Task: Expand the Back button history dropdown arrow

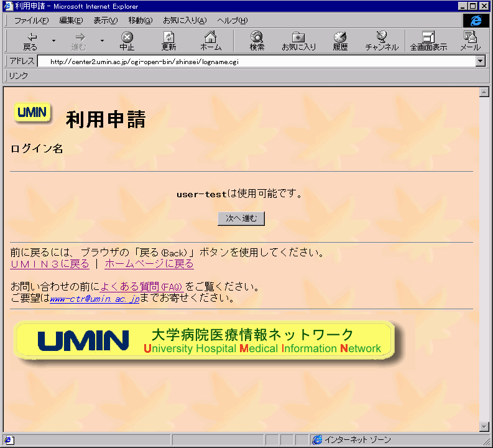Action: [x=53, y=41]
